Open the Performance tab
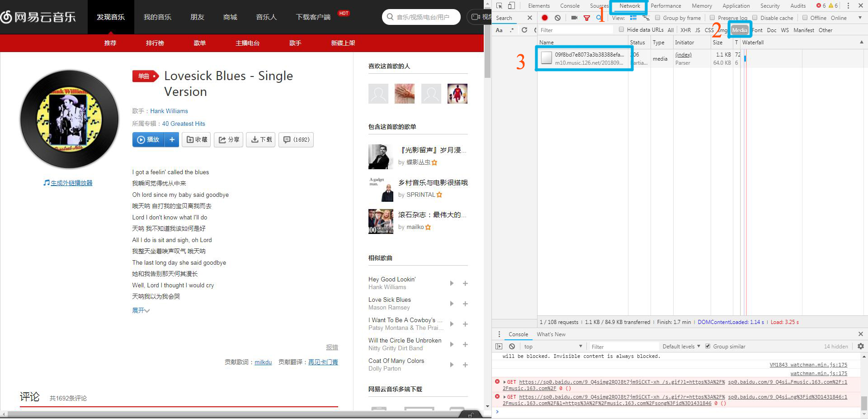Screen dimensions: 868x419 click(x=666, y=6)
